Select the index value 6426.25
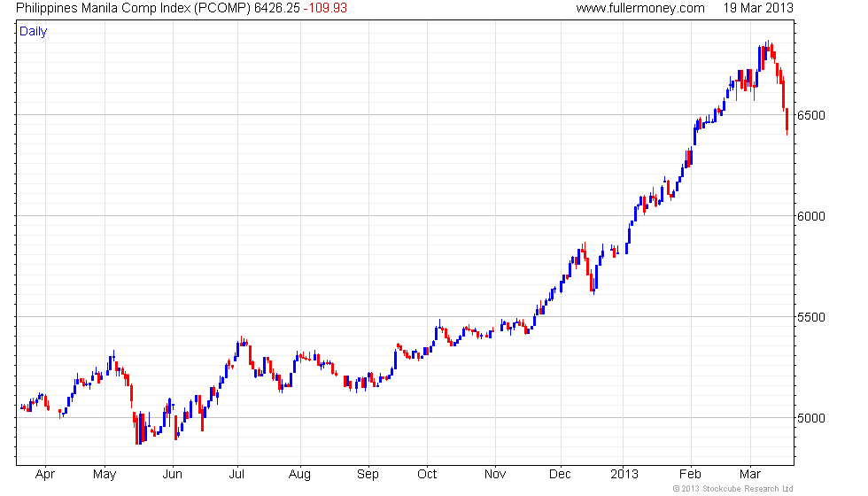 (276, 8)
